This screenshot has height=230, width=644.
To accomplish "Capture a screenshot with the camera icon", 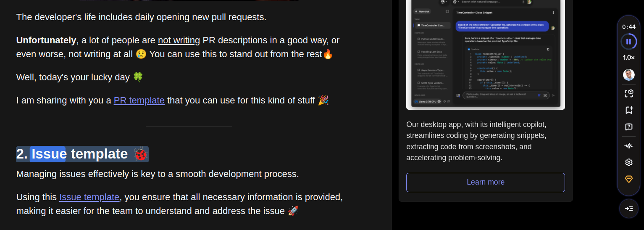I will coord(628,93).
